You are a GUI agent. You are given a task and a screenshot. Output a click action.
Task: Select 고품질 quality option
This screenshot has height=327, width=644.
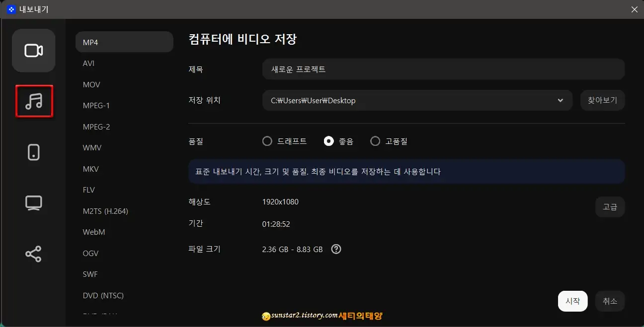pyautogui.click(x=375, y=141)
